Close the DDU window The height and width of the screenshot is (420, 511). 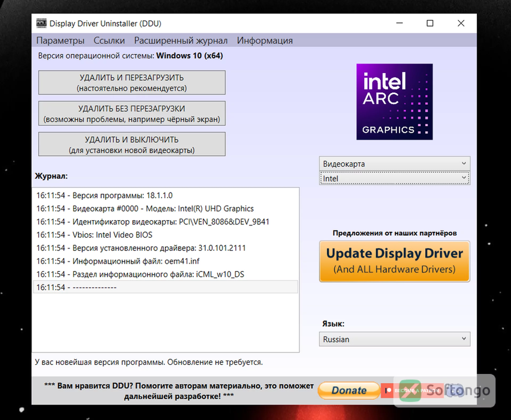click(461, 23)
